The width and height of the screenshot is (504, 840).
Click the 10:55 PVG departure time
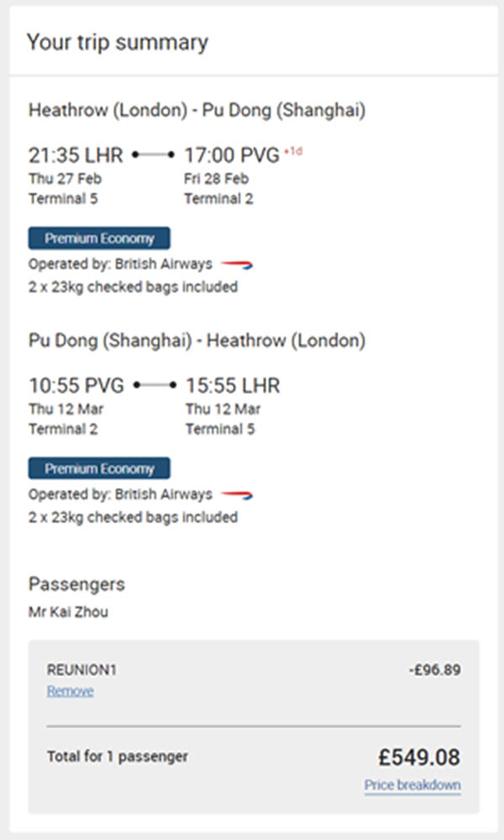tap(76, 386)
